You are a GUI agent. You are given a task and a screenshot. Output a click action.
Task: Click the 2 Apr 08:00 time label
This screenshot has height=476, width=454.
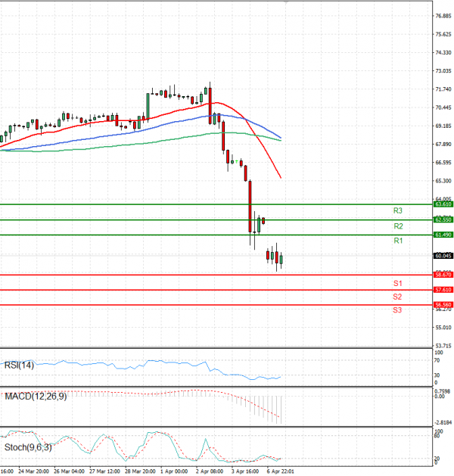(210, 471)
